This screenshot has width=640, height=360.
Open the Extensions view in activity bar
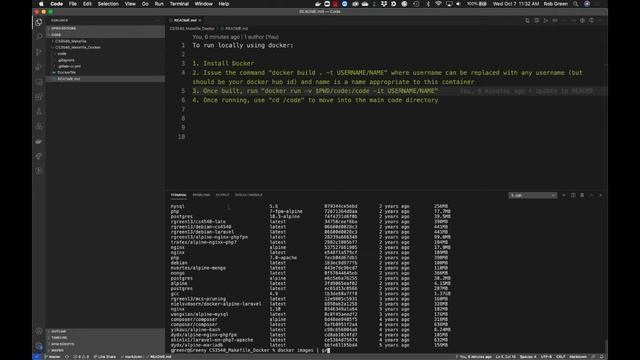tap(39, 97)
